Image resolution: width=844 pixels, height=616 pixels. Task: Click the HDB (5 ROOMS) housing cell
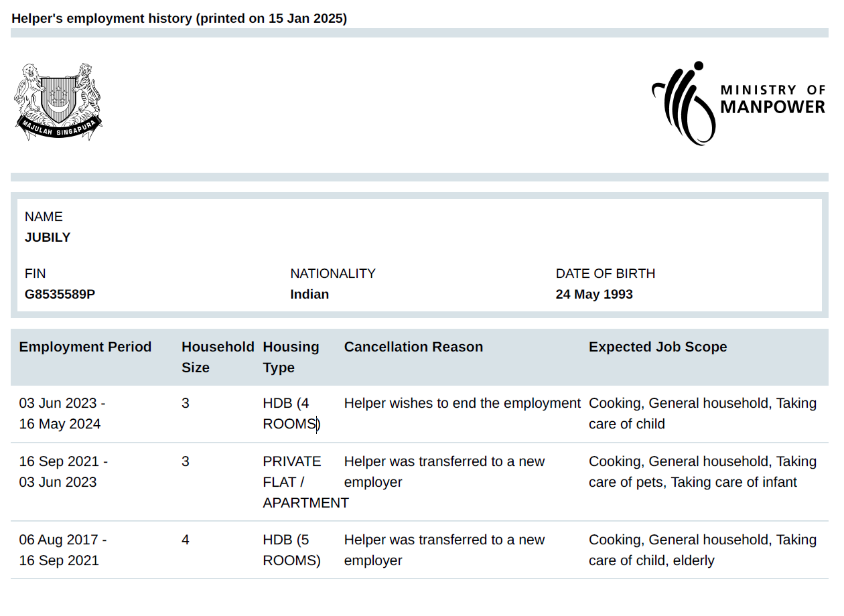[x=291, y=550]
